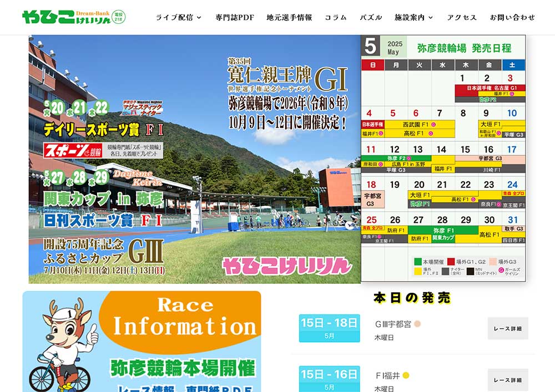This screenshot has width=555, height=392.
Task: Click the デイリースポーツ賞 FI banner text
Action: coord(103,130)
